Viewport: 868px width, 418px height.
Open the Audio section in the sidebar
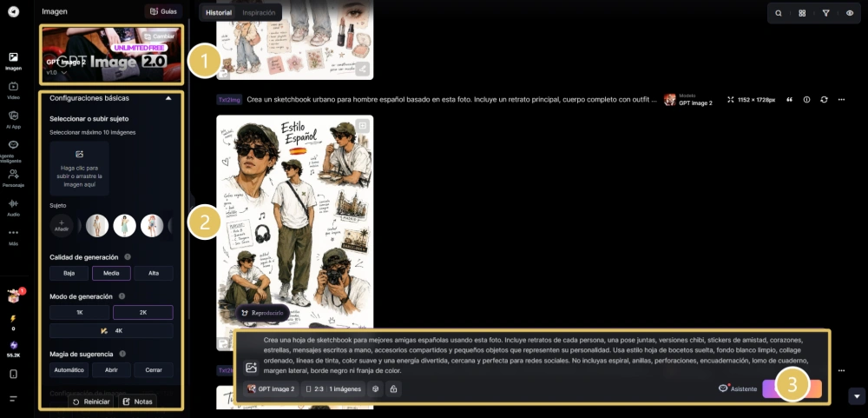(x=13, y=208)
